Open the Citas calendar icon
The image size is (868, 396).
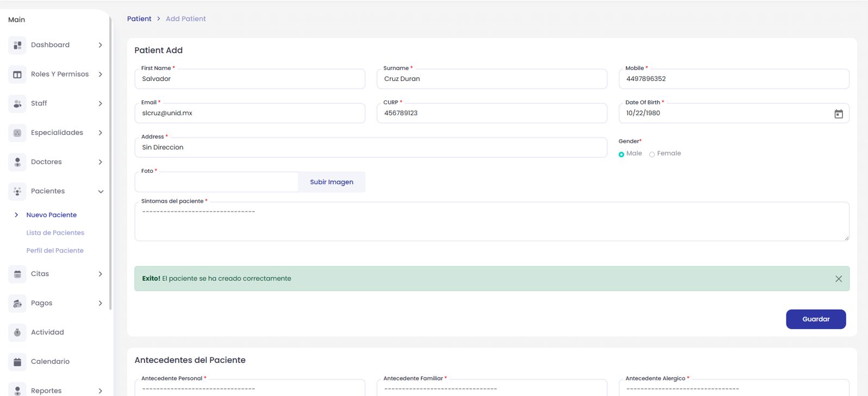(17, 274)
